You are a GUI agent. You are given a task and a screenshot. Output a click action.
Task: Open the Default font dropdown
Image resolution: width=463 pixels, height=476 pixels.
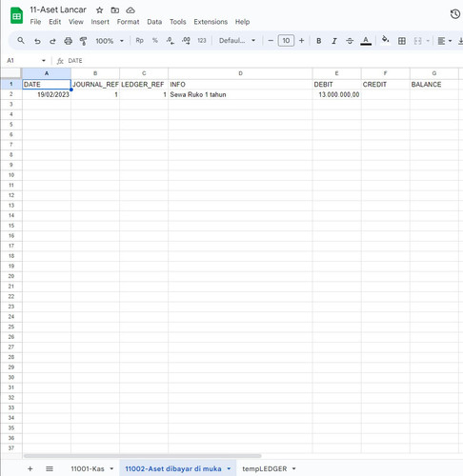coord(237,41)
